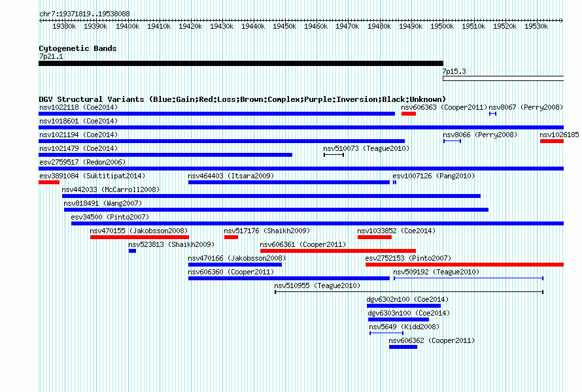Viewport: 582px width, 392px height.
Task: Click the nsv8066 (Perry2008) thin bar
Action: click(x=452, y=141)
